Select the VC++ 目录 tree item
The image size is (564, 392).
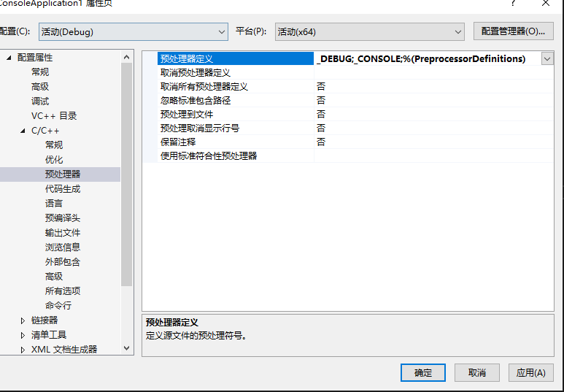[54, 116]
